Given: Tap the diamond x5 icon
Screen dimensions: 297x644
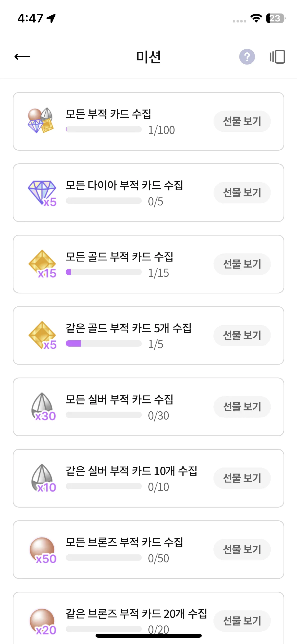Looking at the screenshot, I should (42, 193).
